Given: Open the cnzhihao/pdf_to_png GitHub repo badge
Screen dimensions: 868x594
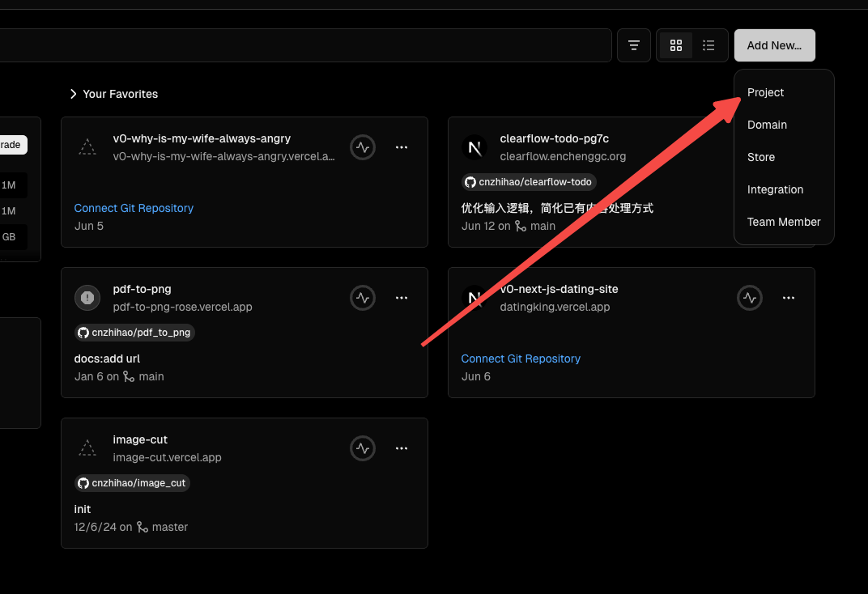Looking at the screenshot, I should [134, 333].
